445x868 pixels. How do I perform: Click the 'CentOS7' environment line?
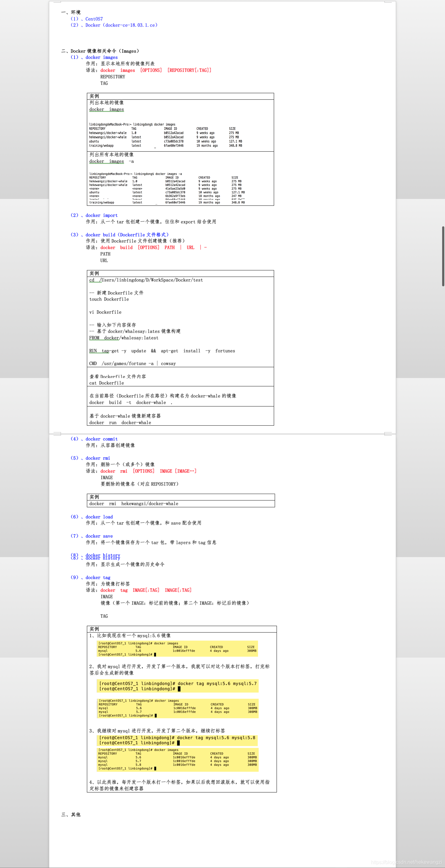[x=87, y=19]
